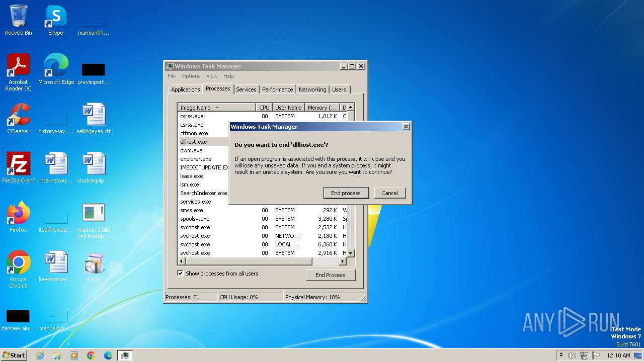644x362 pixels.
Task: Select the spoolsv.exe process row
Action: (x=262, y=219)
